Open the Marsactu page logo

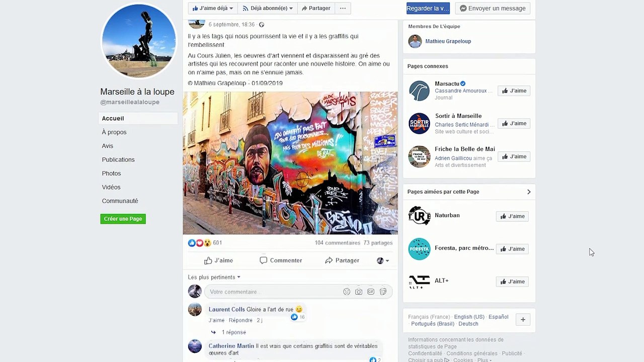419,91
